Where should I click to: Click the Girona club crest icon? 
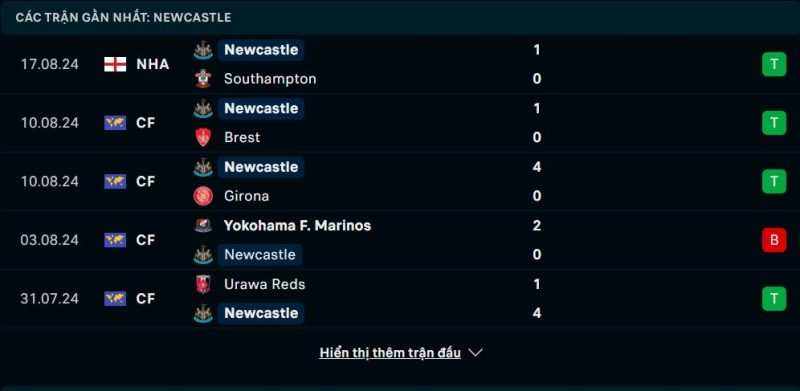[203, 196]
